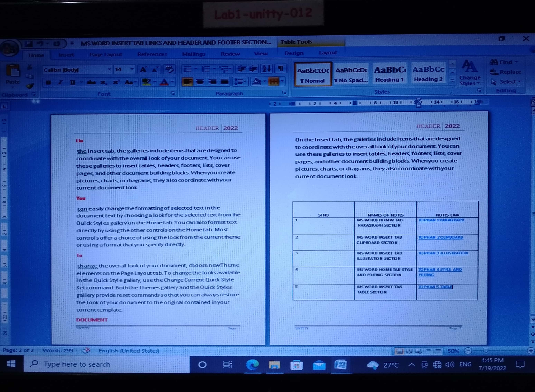This screenshot has height=392, width=535.
Task: Click the Show/Hide paragraph marks icon
Action: click(281, 69)
